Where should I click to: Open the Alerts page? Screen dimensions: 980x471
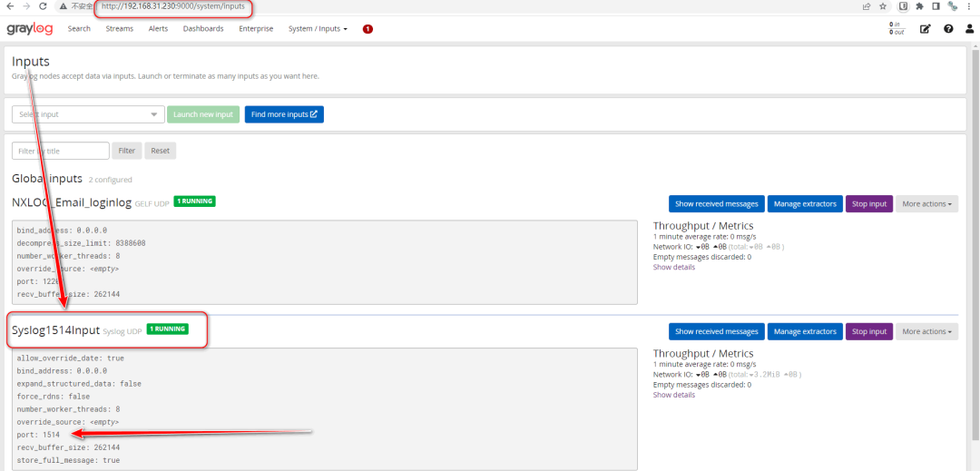pyautogui.click(x=158, y=29)
